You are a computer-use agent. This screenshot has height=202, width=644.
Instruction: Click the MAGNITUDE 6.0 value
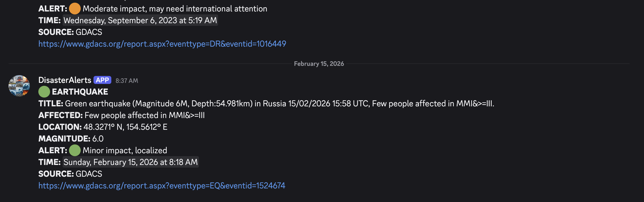pyautogui.click(x=97, y=138)
